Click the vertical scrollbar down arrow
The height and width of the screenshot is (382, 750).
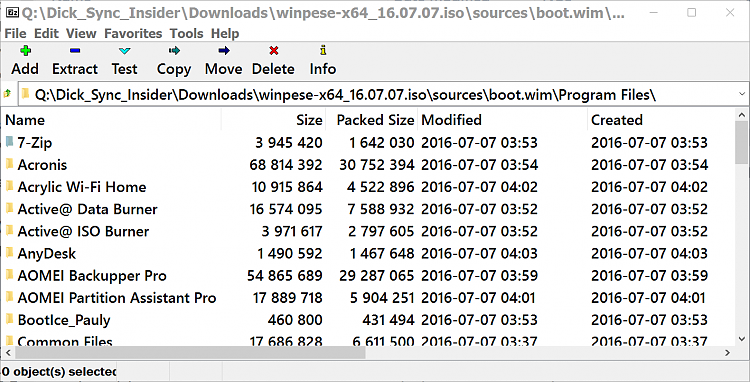pos(742,338)
